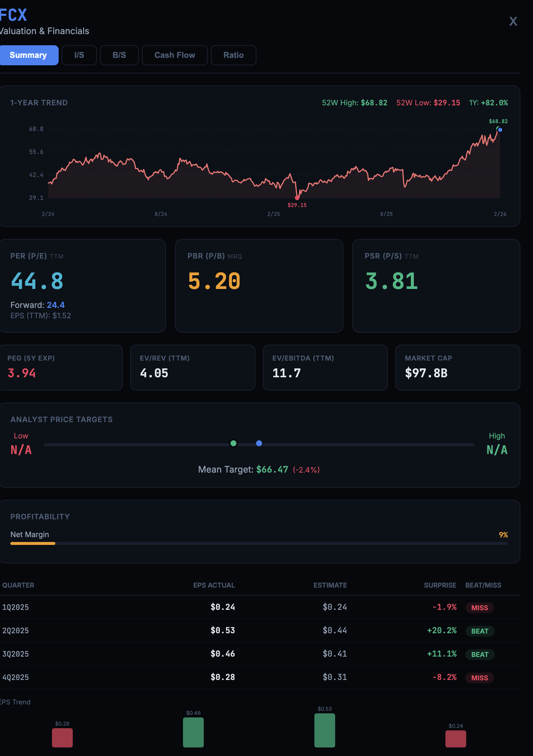The height and width of the screenshot is (756, 533).
Task: Click the BEAT badge for 3Q2025
Action: coord(480,654)
